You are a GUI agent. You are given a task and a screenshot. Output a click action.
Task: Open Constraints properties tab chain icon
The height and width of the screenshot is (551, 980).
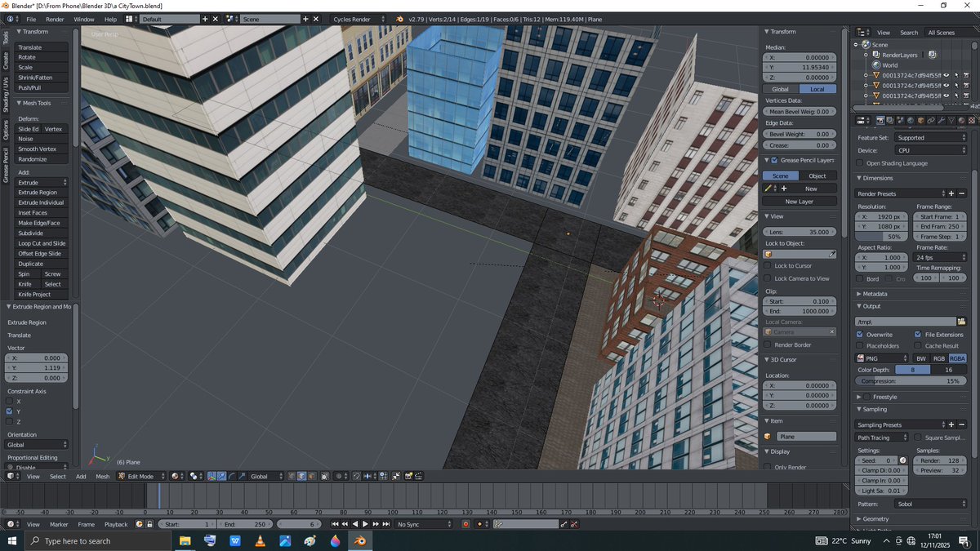[931, 121]
